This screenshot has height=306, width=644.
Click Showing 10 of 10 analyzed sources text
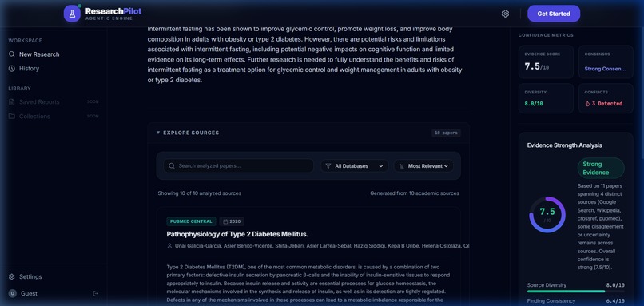pyautogui.click(x=199, y=193)
